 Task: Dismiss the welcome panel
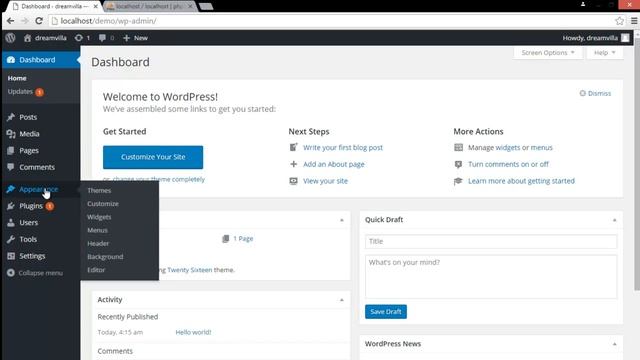tap(595, 93)
